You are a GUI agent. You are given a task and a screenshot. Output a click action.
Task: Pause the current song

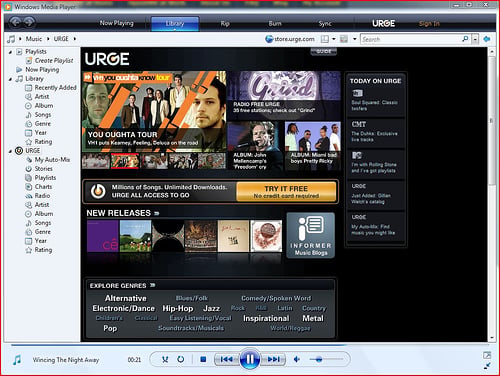pyautogui.click(x=250, y=359)
